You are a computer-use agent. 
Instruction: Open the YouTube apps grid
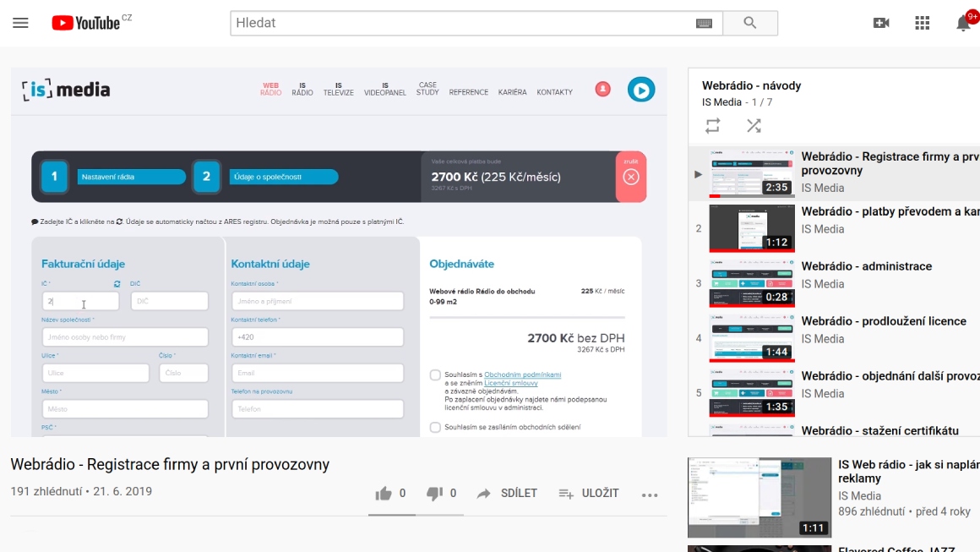coord(923,23)
